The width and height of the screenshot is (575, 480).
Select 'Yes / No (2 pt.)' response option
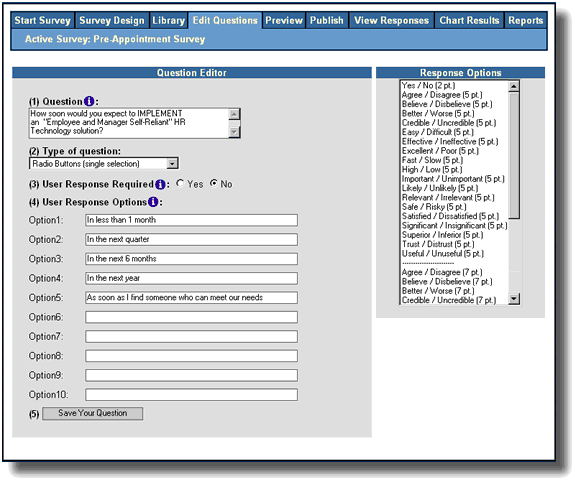pos(428,85)
